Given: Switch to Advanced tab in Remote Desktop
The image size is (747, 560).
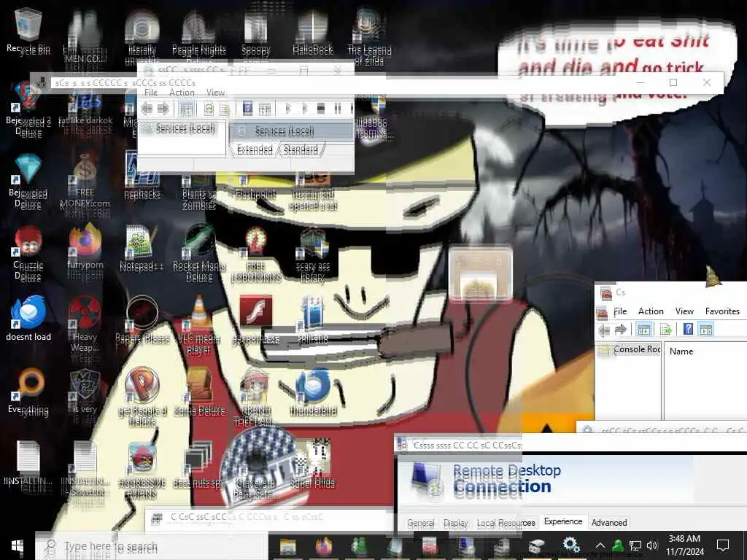Looking at the screenshot, I should coord(609,523).
